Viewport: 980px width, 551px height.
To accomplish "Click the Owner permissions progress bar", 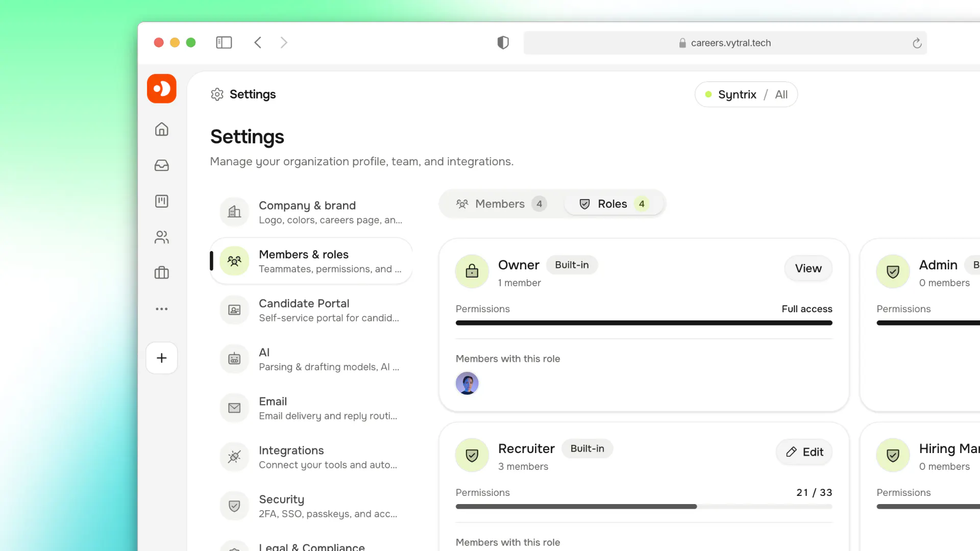I will click(x=644, y=323).
